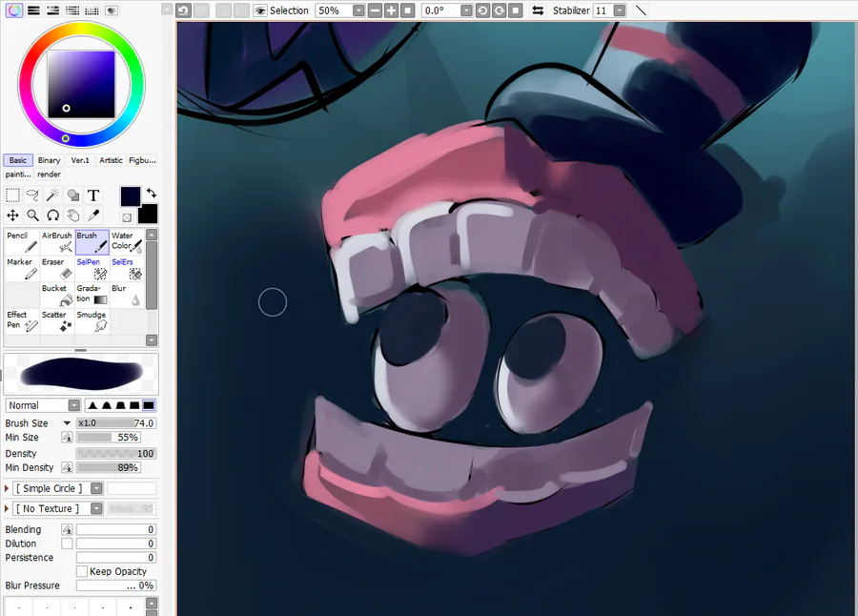
Task: Toggle straight line drawing mode
Action: click(641, 10)
